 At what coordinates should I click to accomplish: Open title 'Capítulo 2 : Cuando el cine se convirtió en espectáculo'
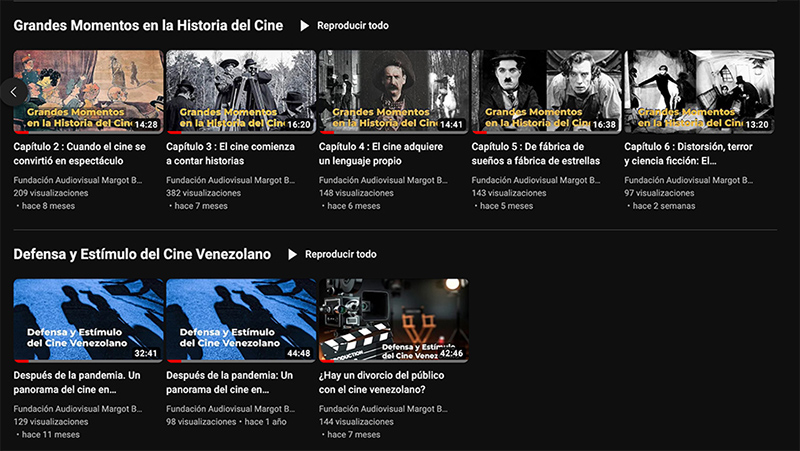click(x=80, y=154)
